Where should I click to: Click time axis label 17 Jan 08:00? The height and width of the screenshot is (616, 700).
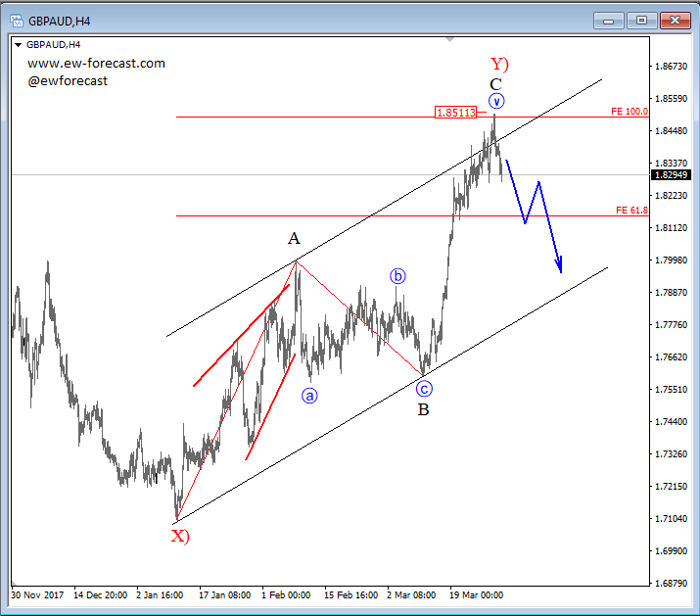tap(224, 595)
